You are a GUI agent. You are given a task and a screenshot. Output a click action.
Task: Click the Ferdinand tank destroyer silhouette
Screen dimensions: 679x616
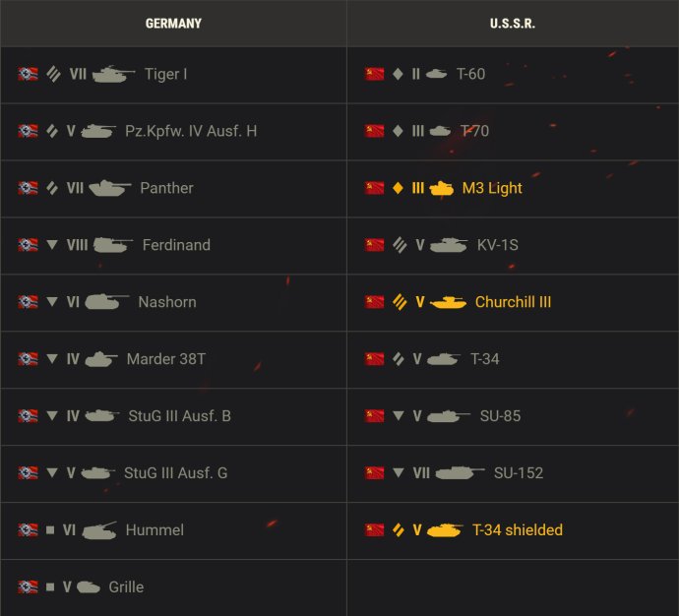click(112, 245)
